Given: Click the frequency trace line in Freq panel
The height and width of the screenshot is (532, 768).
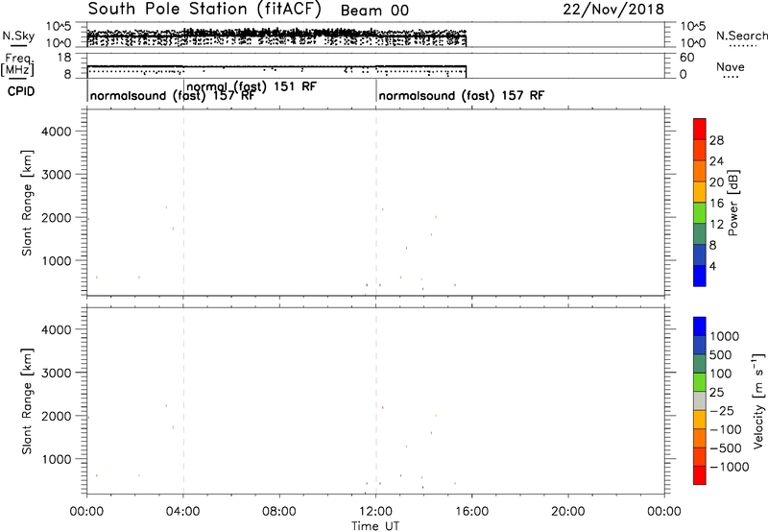Looking at the screenshot, I should (x=276, y=66).
